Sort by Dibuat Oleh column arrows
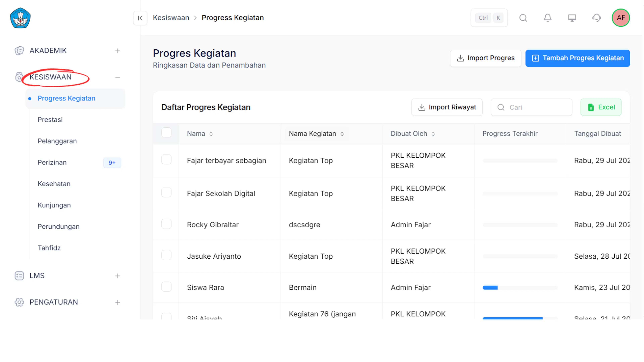 coord(433,134)
